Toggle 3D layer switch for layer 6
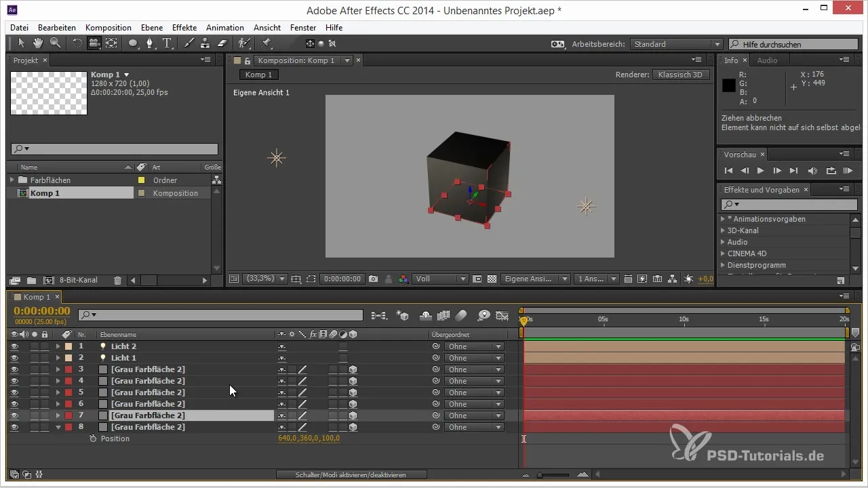 pyautogui.click(x=353, y=404)
